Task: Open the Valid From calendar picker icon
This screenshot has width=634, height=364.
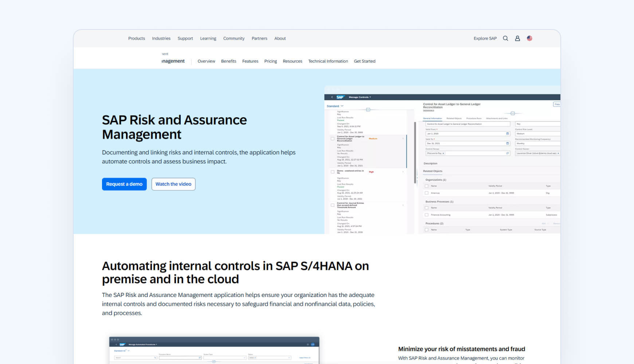Action: 507,134
